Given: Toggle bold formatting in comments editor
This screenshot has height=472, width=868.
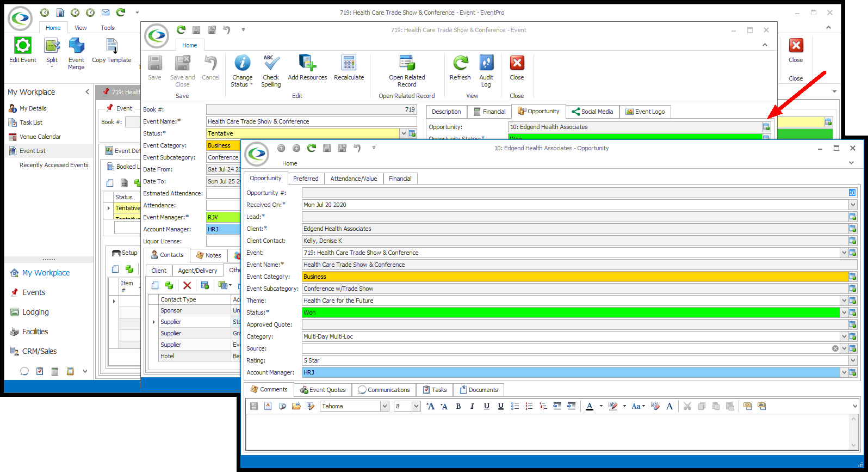Looking at the screenshot, I should coord(458,406).
